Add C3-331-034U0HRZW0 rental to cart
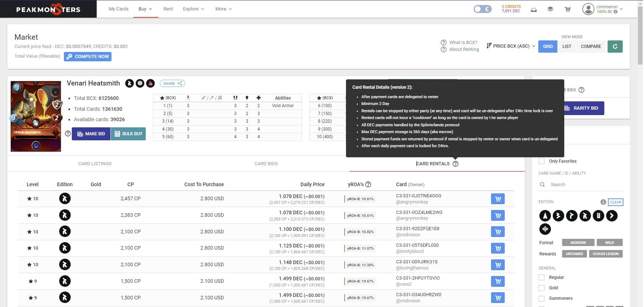 tap(498, 298)
